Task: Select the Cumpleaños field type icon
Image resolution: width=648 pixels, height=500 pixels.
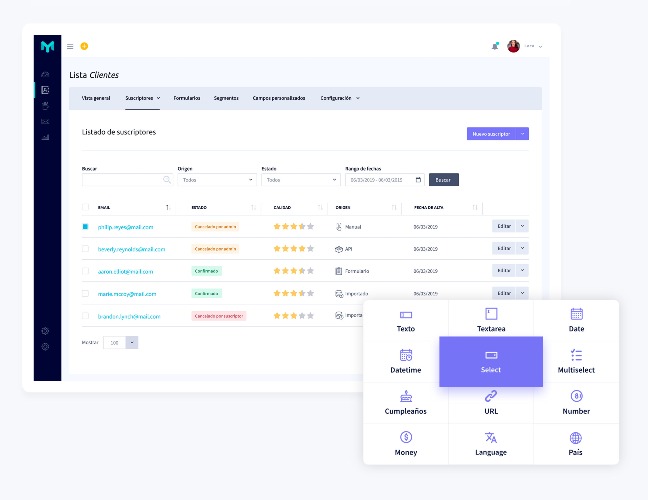Action: tap(406, 396)
